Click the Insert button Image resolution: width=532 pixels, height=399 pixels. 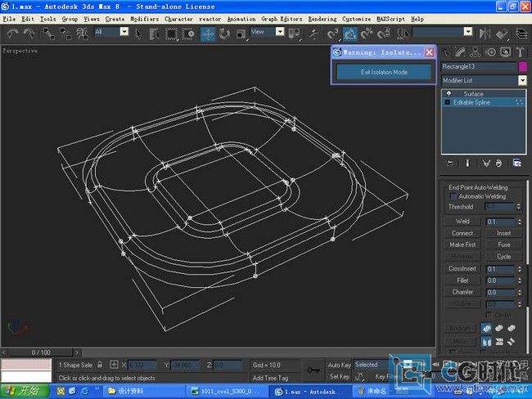[504, 233]
